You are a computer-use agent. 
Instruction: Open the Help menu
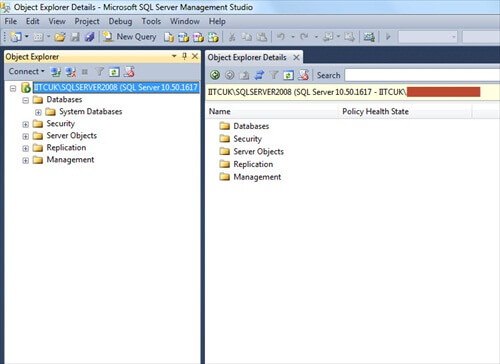(x=217, y=21)
